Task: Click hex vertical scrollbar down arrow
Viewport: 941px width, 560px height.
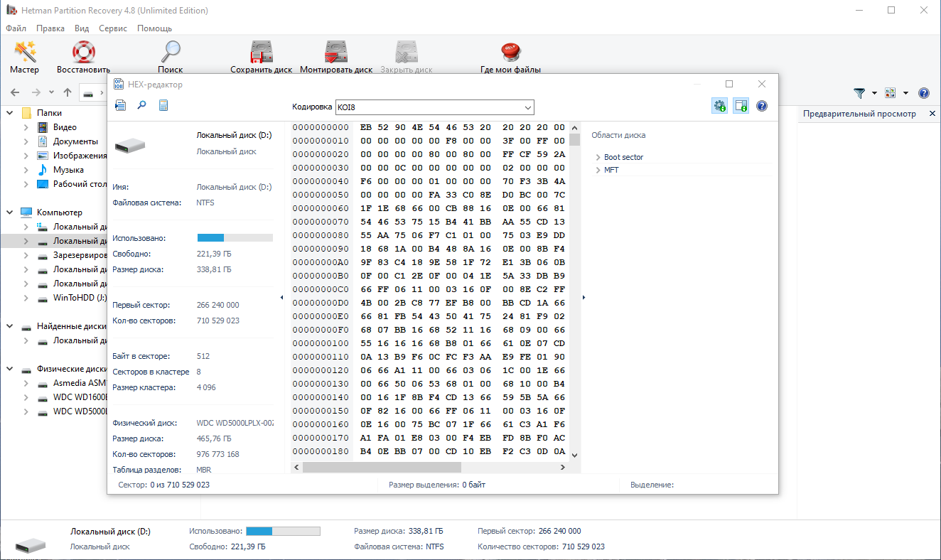Action: point(574,456)
